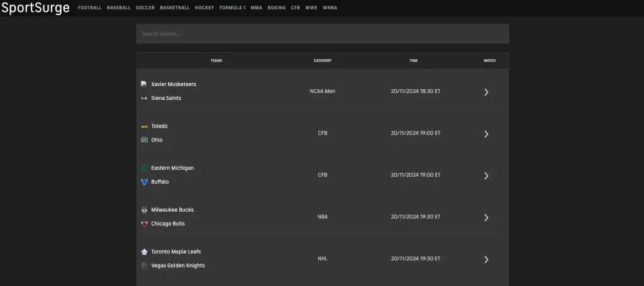This screenshot has height=286, width=644.
Task: Click the 18:30 ET time for Xavier game
Action: tap(416, 91)
